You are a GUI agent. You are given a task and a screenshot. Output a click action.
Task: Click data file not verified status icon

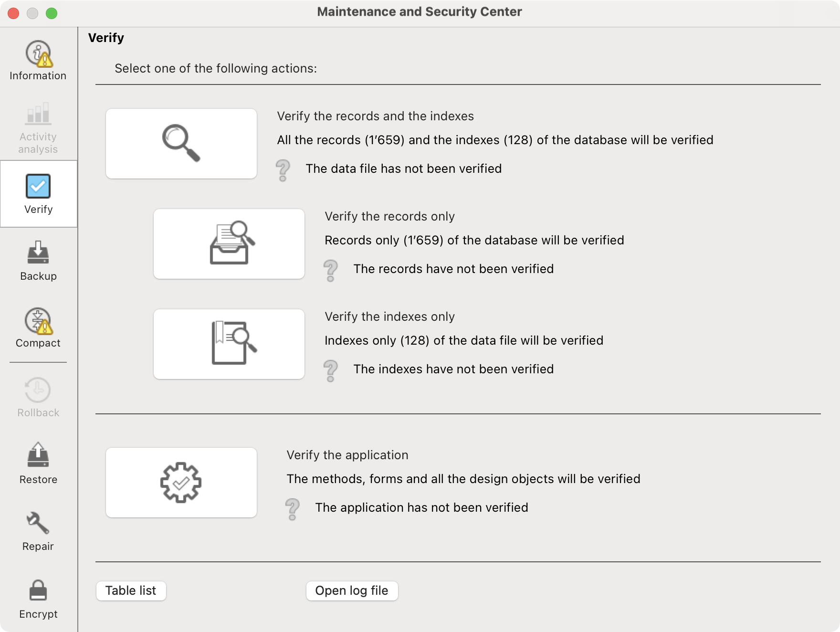click(x=283, y=170)
